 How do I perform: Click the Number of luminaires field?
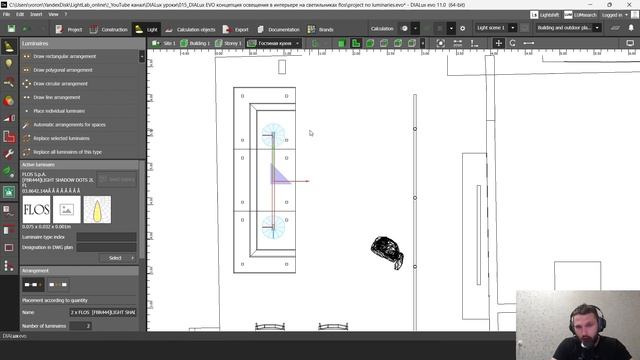point(80,326)
